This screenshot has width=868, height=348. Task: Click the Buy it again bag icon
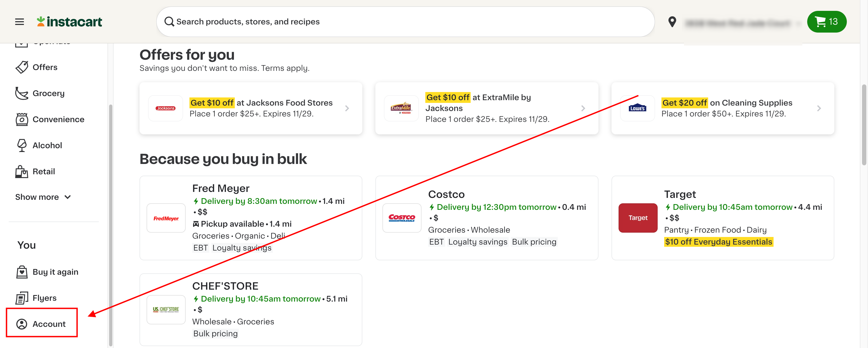[x=22, y=272]
